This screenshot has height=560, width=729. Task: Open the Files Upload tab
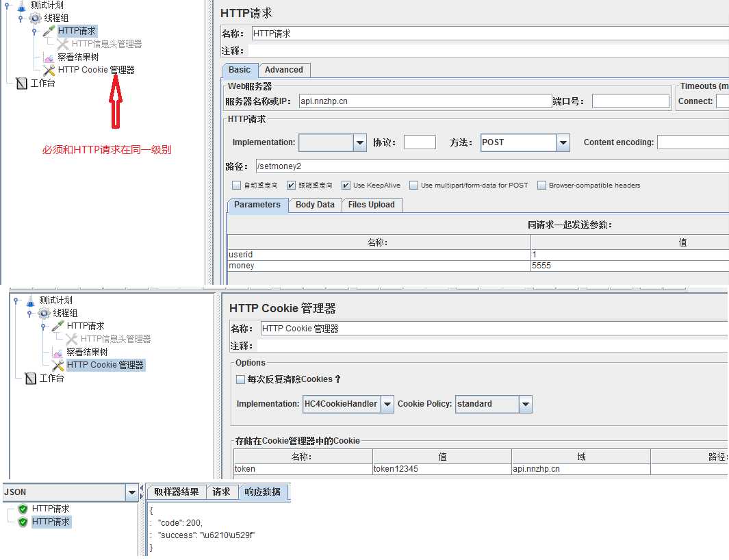coord(371,205)
